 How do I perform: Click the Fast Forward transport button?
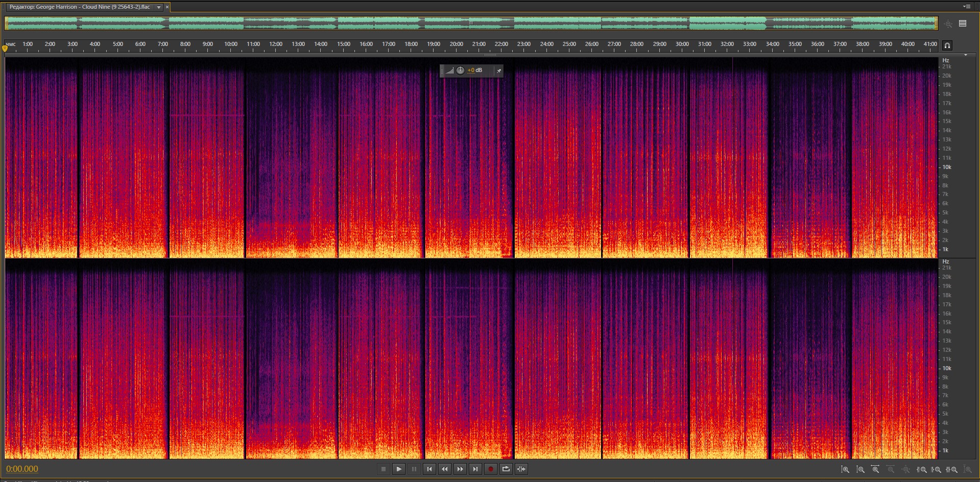[x=460, y=469]
